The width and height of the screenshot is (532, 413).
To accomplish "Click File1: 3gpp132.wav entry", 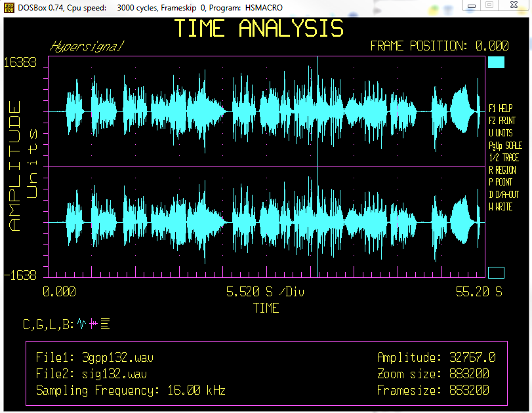I will coord(94,357).
